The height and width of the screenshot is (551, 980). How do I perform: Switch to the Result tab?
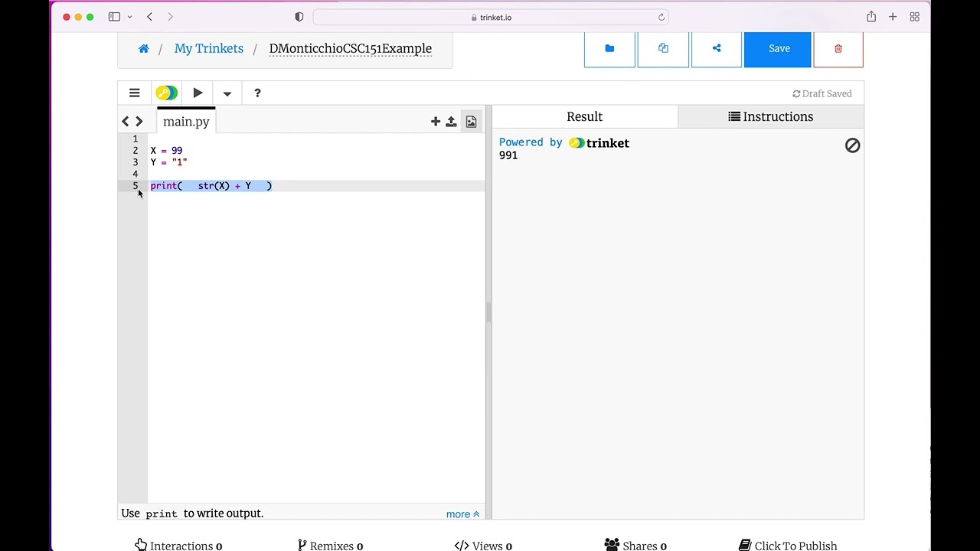pyautogui.click(x=585, y=117)
